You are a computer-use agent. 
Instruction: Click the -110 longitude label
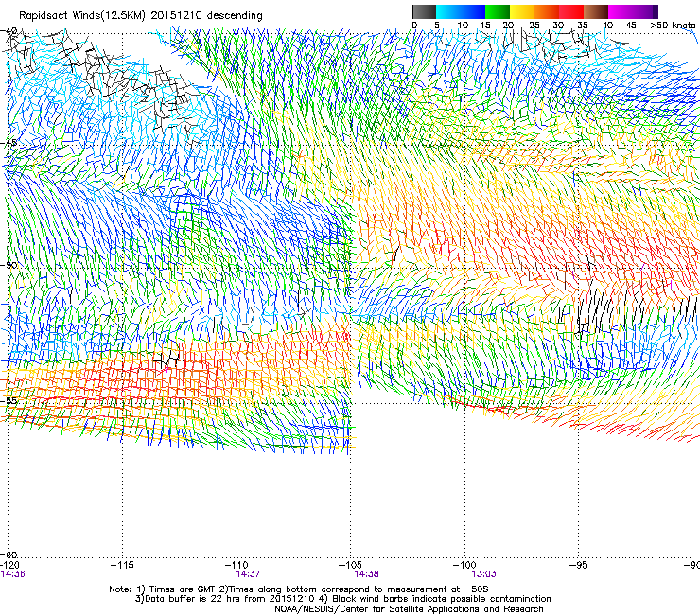(x=236, y=565)
